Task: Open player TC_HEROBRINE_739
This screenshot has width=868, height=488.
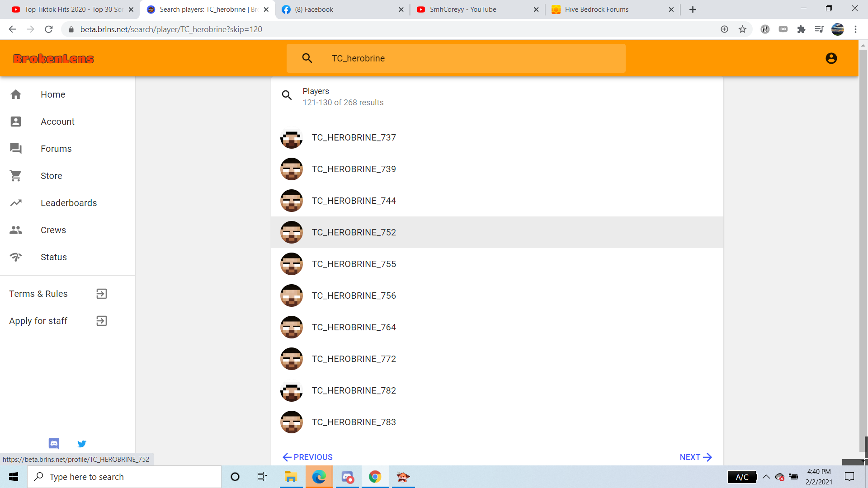Action: coord(497,169)
